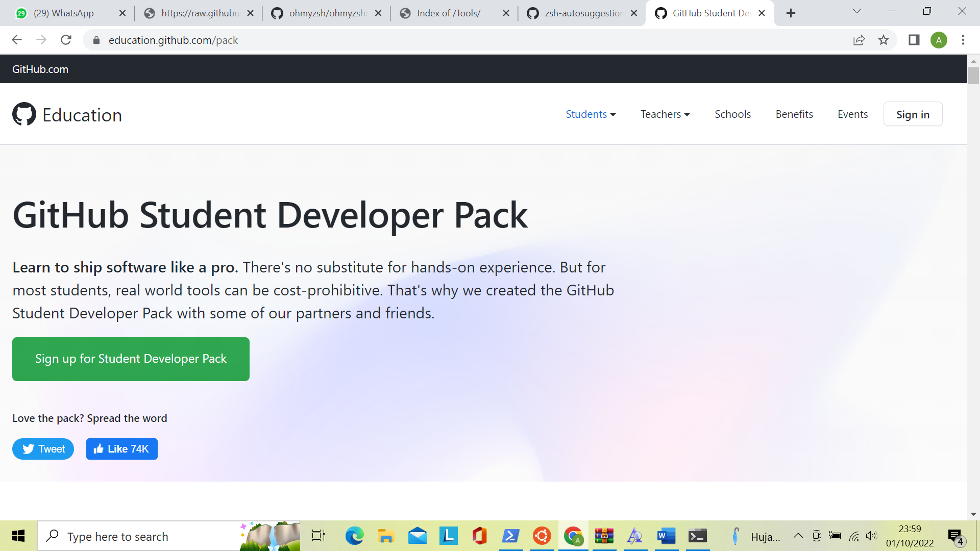Image resolution: width=980 pixels, height=551 pixels.
Task: Open the volume control from the system tray
Action: coord(871,536)
